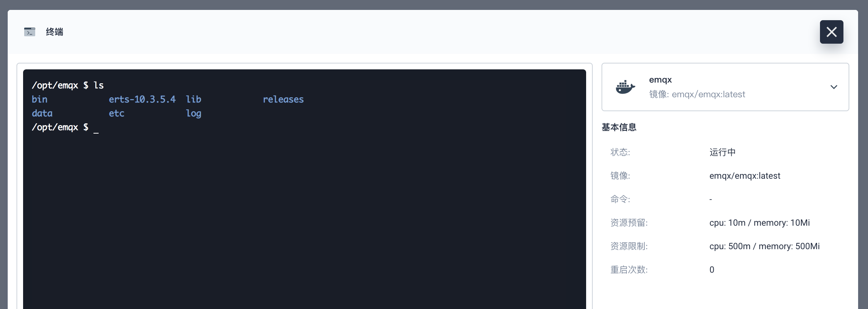This screenshot has height=309, width=868.
Task: Close the terminal dialog with X button
Action: [x=831, y=32]
